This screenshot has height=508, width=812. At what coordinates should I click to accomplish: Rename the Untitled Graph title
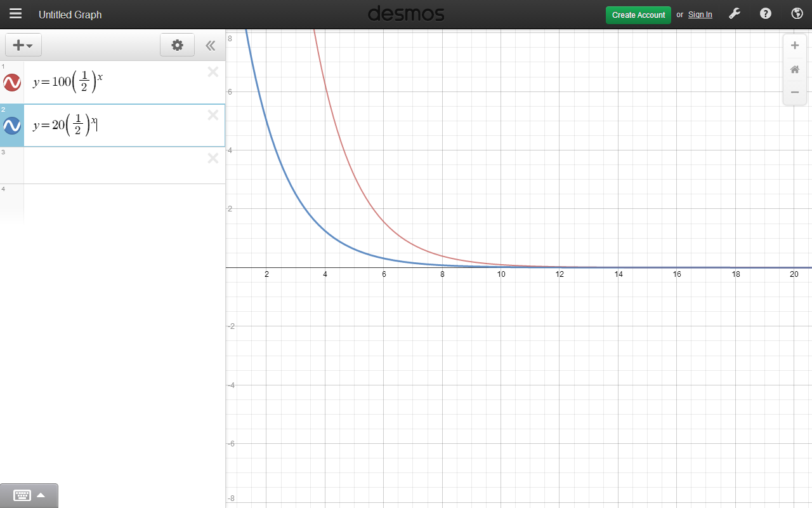pos(70,15)
